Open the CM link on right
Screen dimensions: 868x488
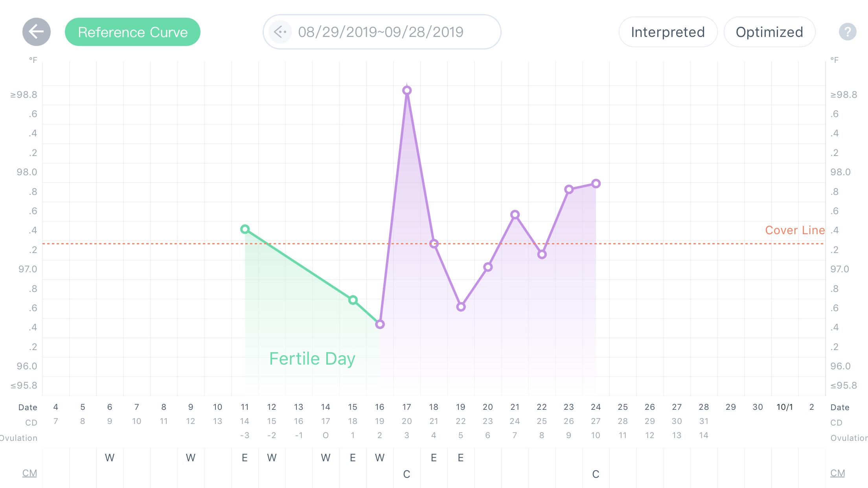click(837, 473)
